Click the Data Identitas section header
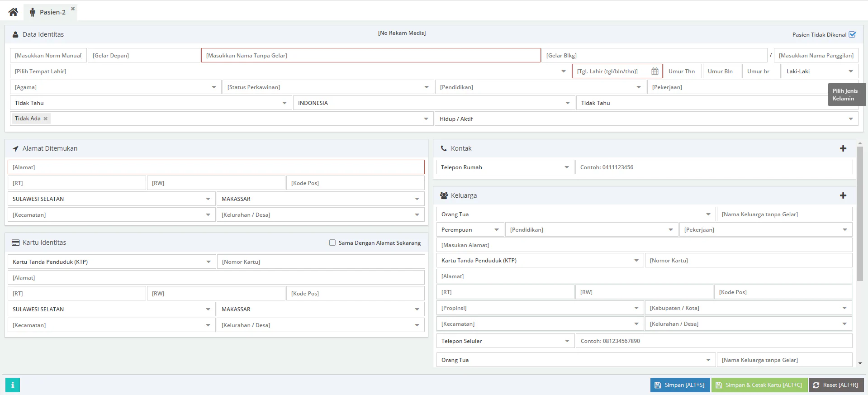 click(43, 34)
